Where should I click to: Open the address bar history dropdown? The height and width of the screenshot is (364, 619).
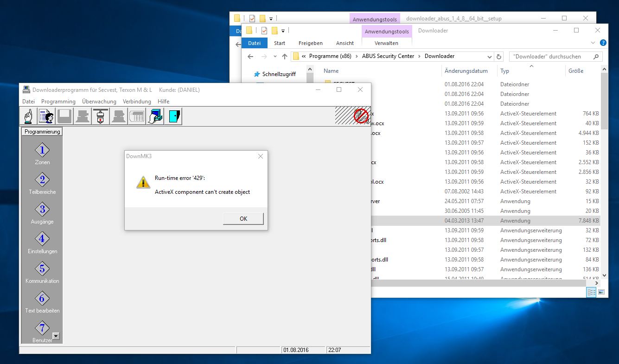pos(489,57)
